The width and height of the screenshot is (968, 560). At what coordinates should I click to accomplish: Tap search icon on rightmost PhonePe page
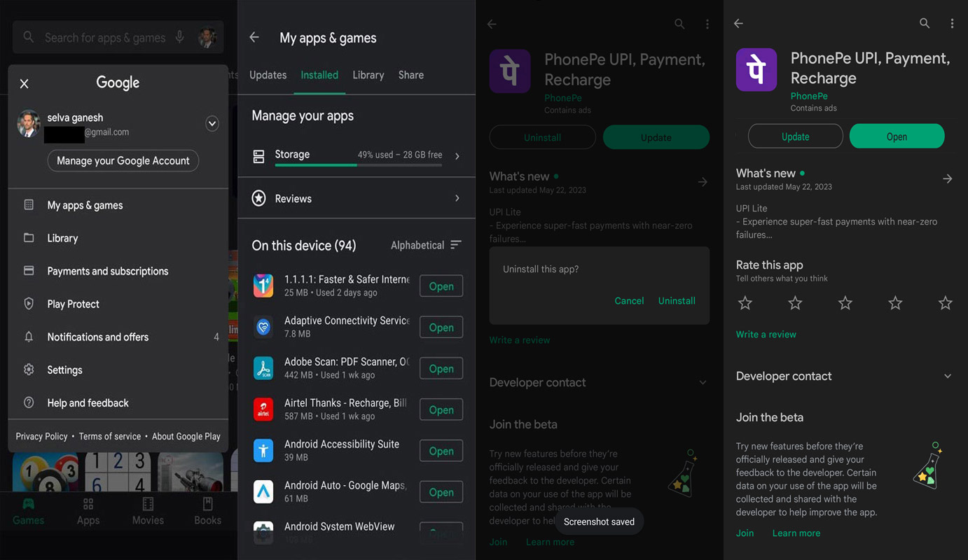pos(925,24)
